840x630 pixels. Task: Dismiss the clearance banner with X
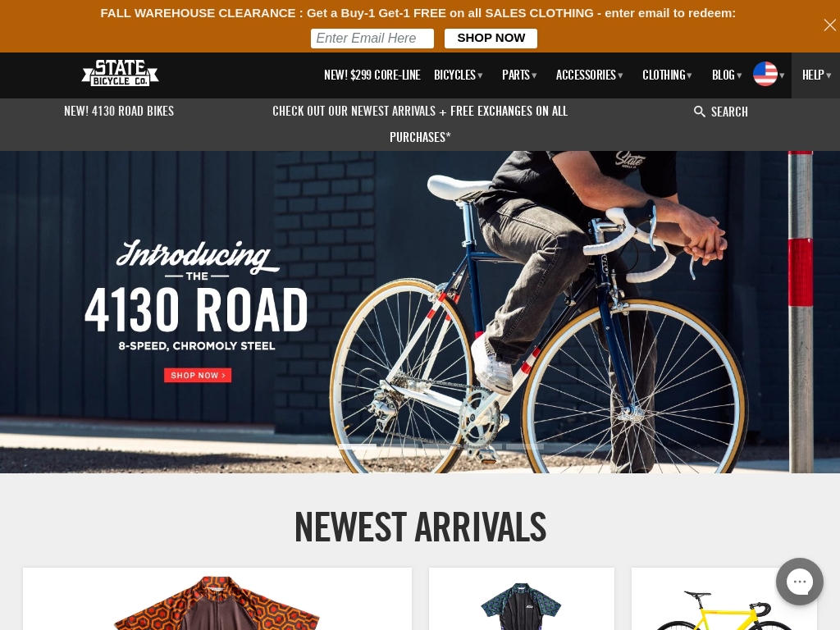tap(830, 25)
